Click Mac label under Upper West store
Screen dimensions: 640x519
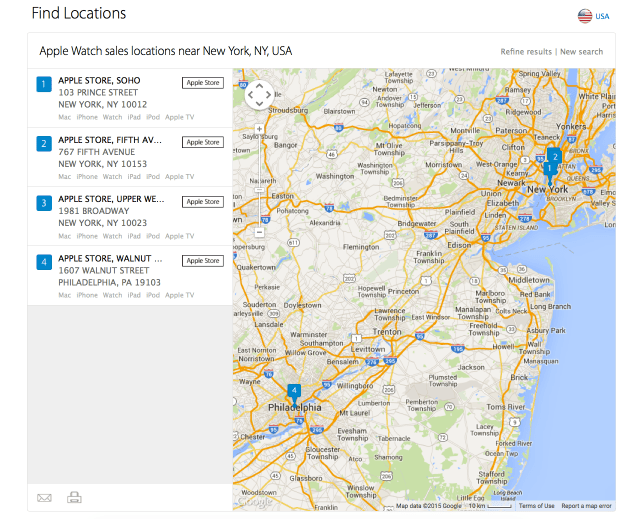[x=64, y=236]
